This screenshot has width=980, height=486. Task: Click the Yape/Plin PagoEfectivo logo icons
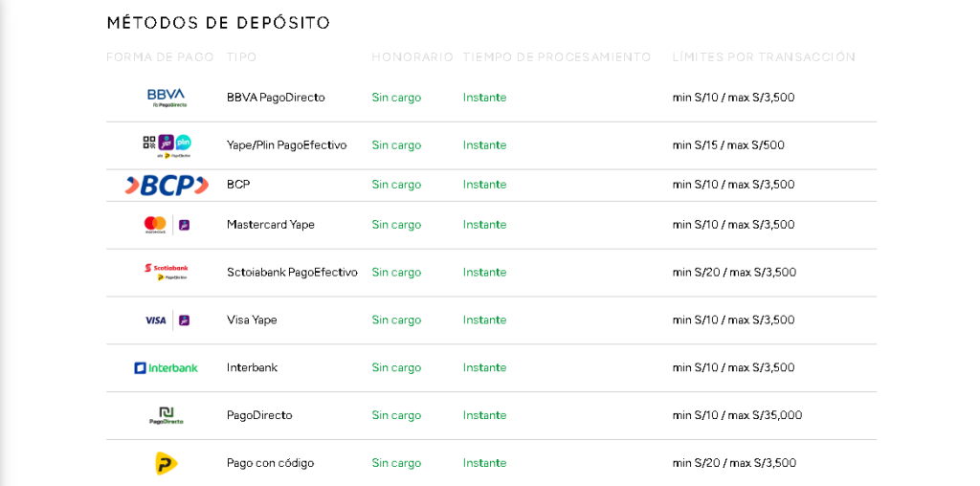point(167,146)
